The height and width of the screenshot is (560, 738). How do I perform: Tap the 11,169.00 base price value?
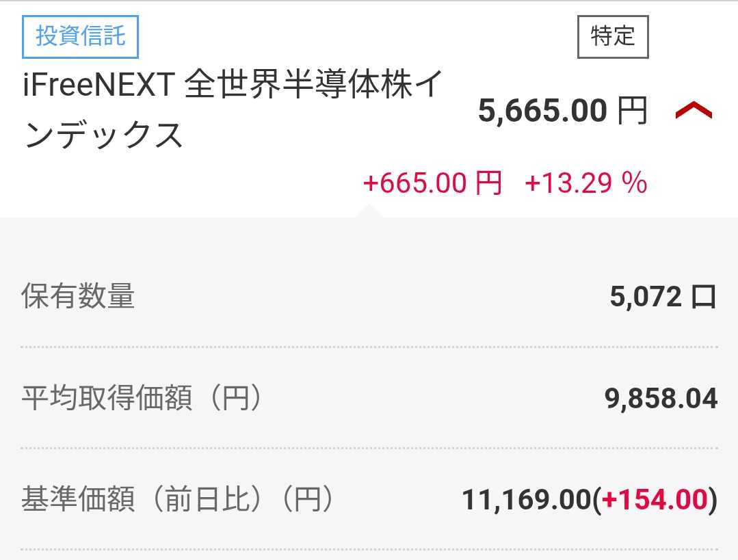[525, 500]
